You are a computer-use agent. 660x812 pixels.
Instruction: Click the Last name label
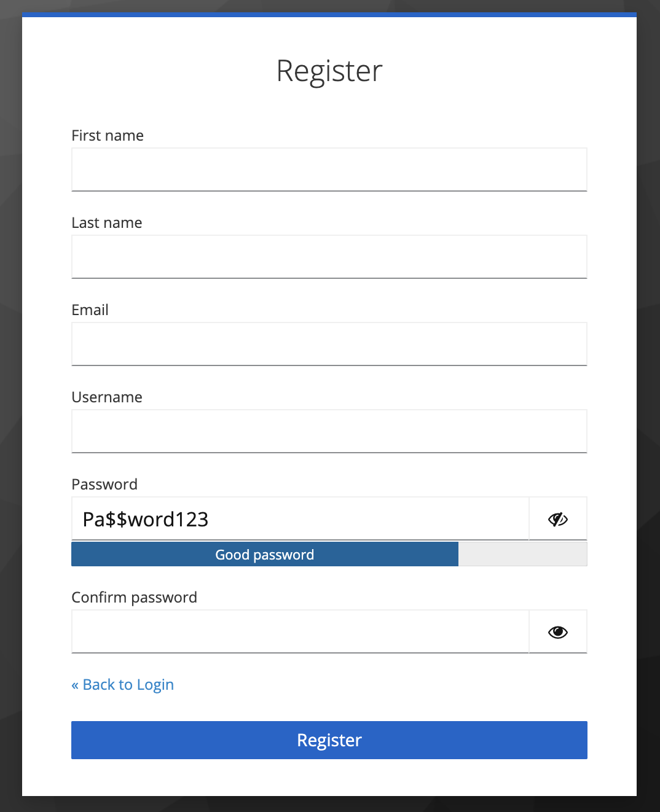tap(106, 222)
